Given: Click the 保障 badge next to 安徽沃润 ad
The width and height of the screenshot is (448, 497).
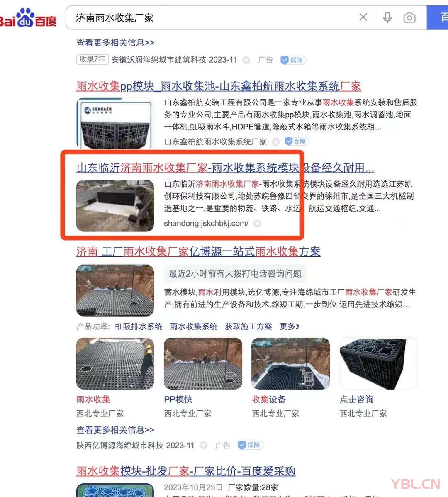Looking at the screenshot, I should [293, 60].
